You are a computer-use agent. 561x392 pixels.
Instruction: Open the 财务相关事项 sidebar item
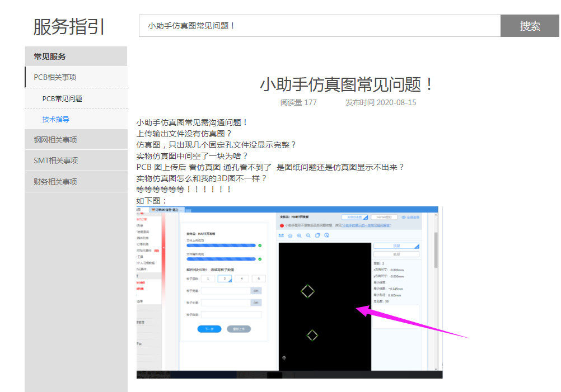(x=55, y=182)
